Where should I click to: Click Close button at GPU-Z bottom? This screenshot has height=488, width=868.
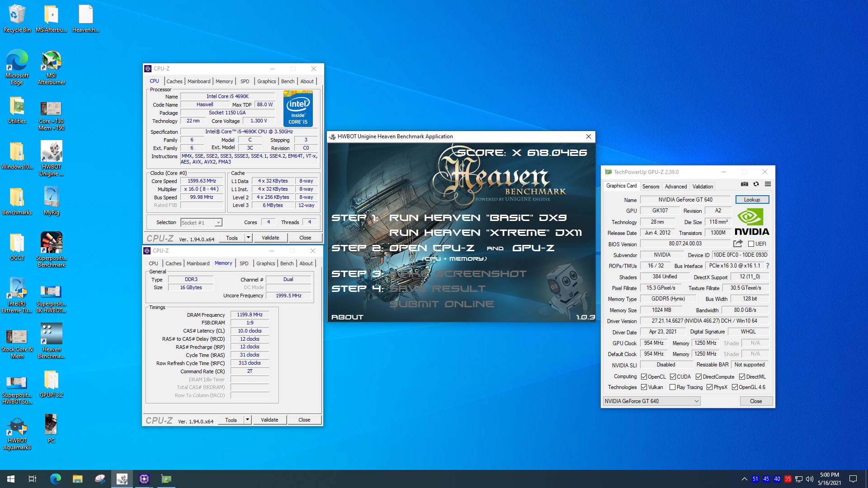point(756,401)
